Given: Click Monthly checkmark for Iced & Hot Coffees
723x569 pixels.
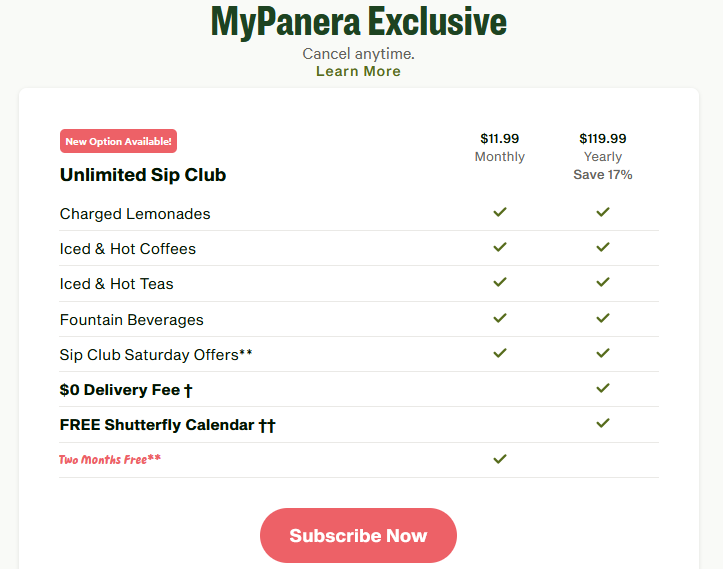Looking at the screenshot, I should (500, 247).
